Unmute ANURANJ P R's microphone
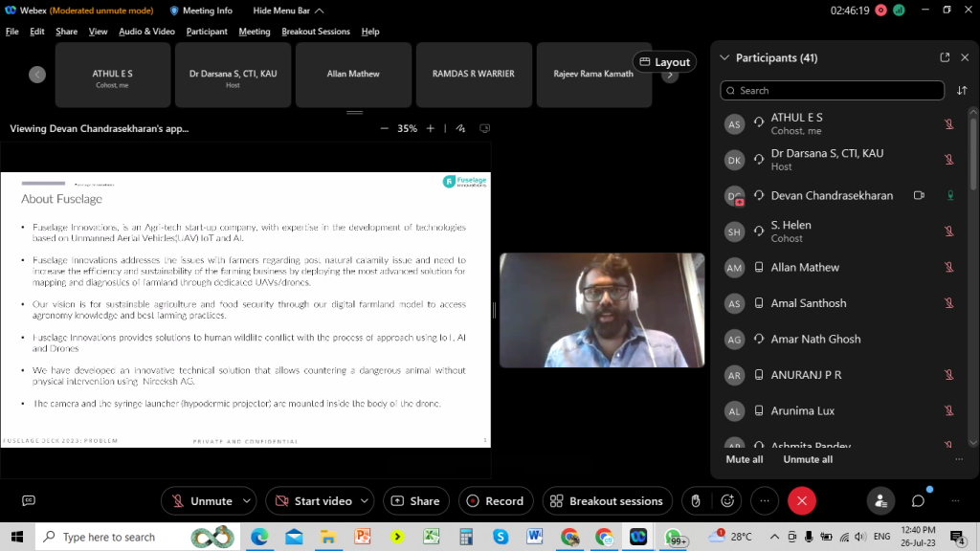 click(x=948, y=375)
